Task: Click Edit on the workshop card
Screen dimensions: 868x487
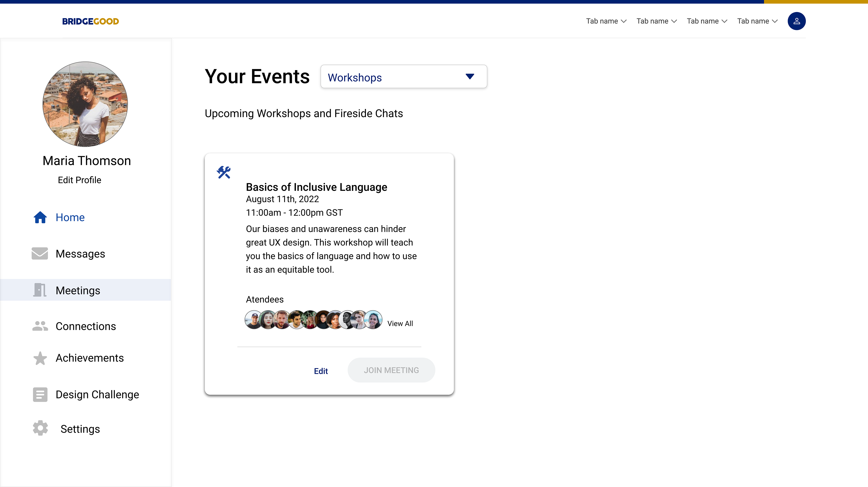Action: point(321,371)
